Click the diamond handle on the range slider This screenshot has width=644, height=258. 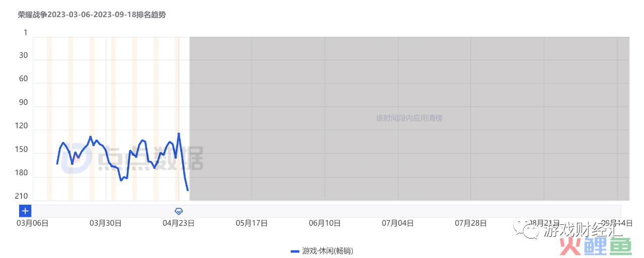coord(179,211)
